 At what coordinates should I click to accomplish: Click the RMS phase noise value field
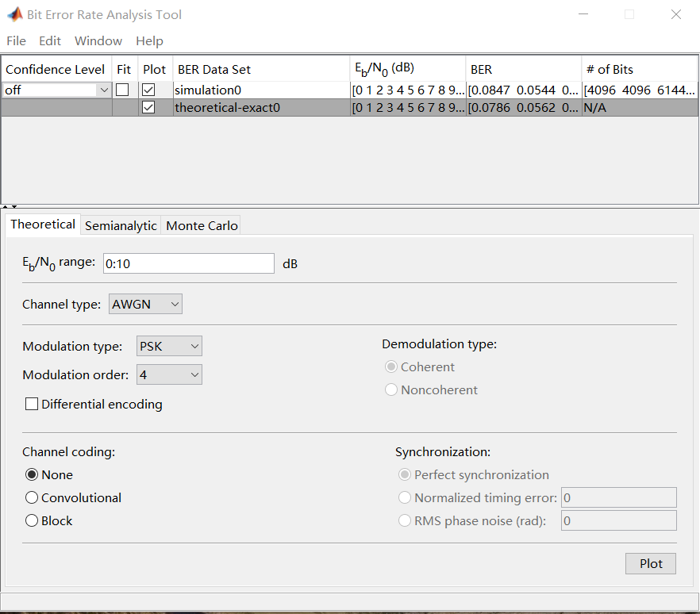pyautogui.click(x=619, y=520)
